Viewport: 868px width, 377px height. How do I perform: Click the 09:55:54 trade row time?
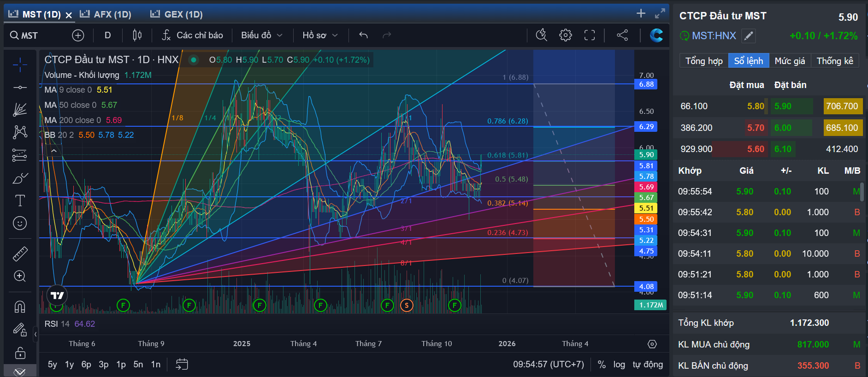[695, 191]
